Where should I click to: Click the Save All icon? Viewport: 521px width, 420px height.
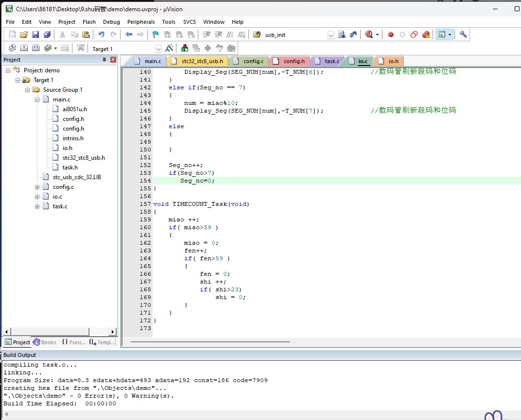click(47, 34)
